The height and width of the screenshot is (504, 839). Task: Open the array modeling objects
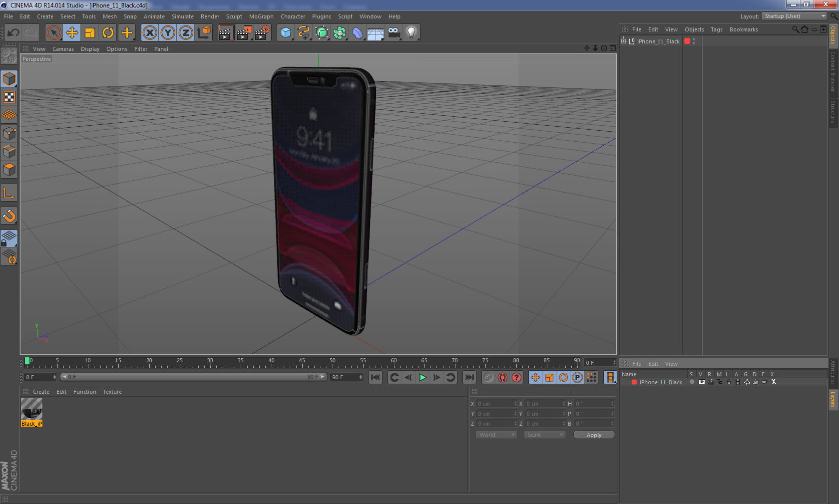(340, 33)
